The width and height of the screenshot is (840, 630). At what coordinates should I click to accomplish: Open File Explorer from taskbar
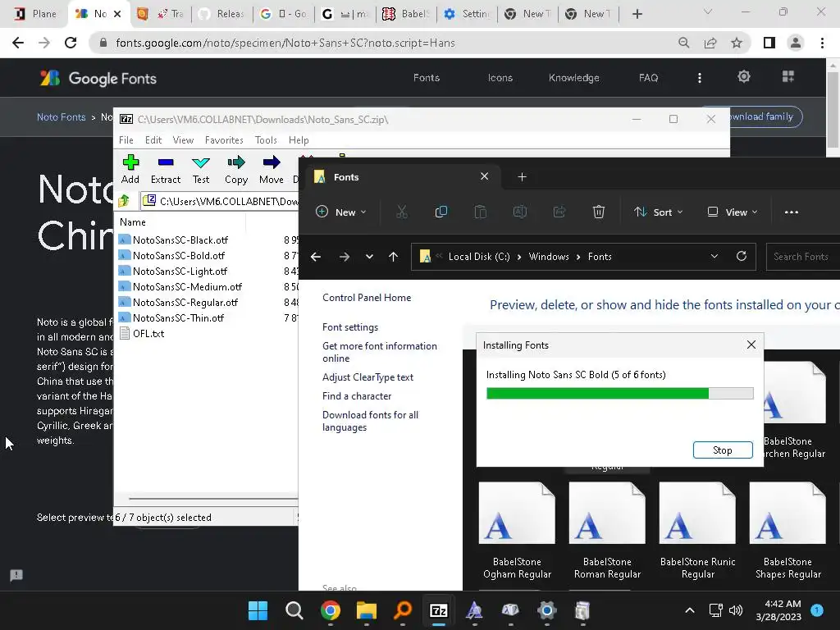(x=367, y=610)
